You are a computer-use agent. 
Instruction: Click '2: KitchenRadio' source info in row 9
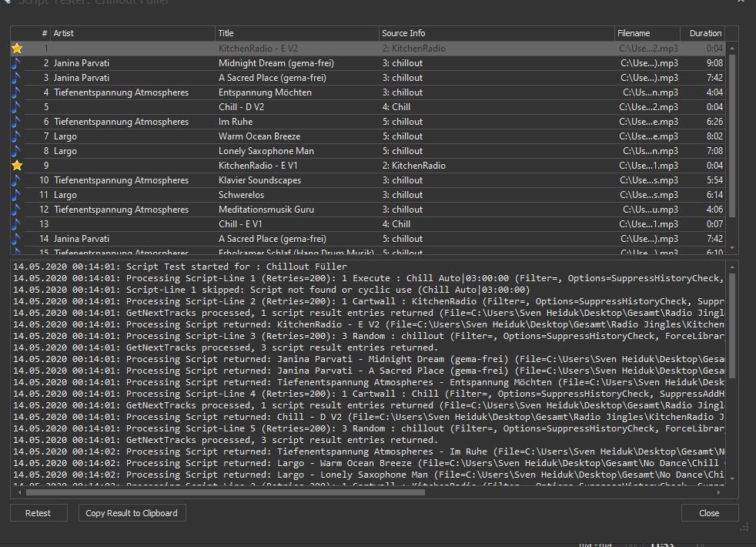click(414, 166)
